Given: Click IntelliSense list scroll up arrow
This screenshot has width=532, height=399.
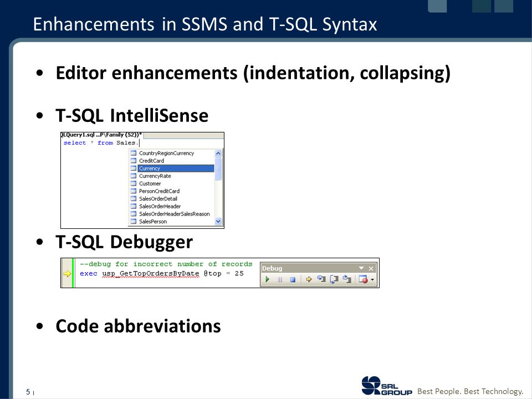Looking at the screenshot, I should pos(218,154).
